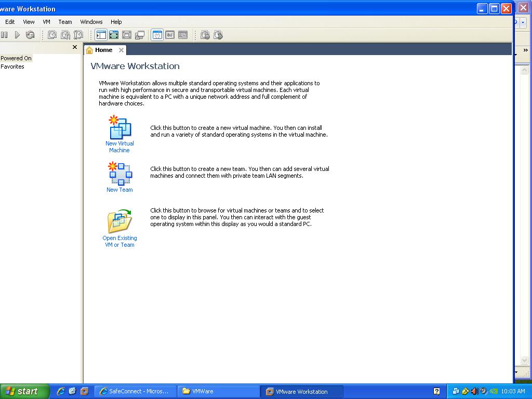Screen dimensions: 532x399
Task: Click the background window scrollbar down arrow
Action: [x=524, y=360]
